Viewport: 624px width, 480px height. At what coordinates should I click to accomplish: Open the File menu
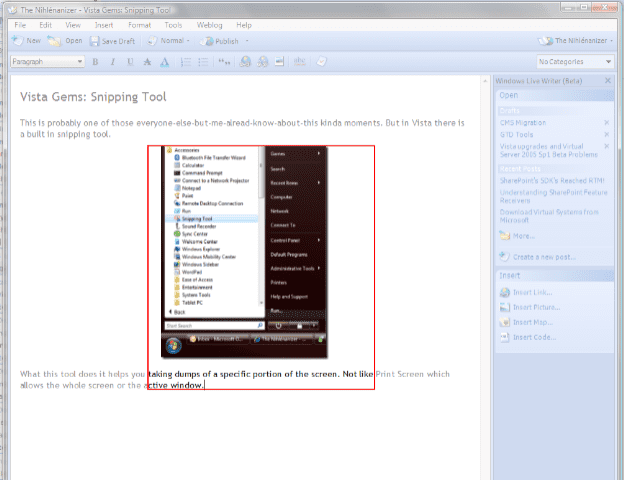tap(20, 25)
